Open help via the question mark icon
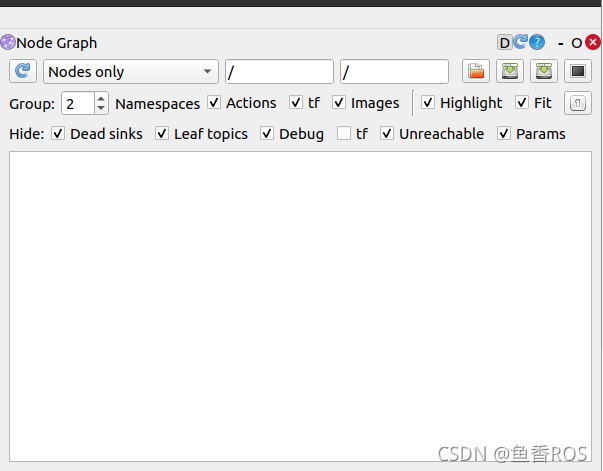The height and width of the screenshot is (471, 603). (x=537, y=43)
